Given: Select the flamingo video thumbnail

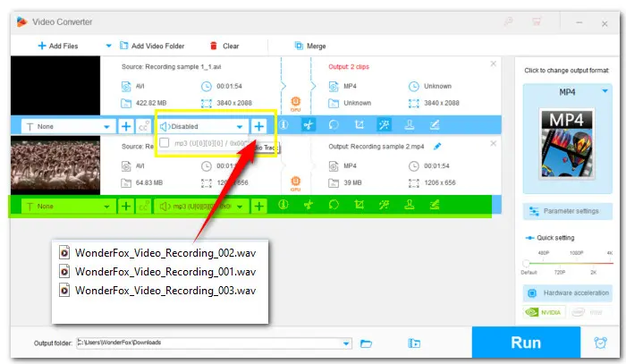Looking at the screenshot, I should tap(55, 165).
